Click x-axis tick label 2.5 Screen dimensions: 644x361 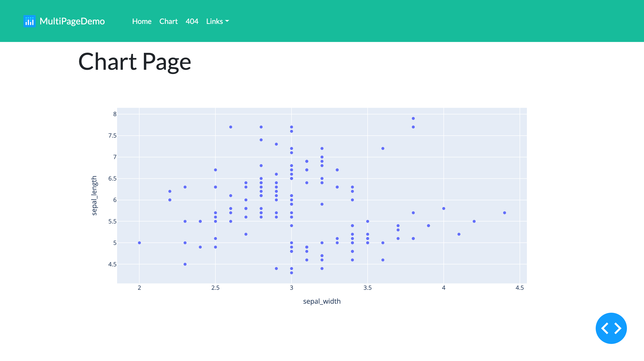(x=215, y=288)
